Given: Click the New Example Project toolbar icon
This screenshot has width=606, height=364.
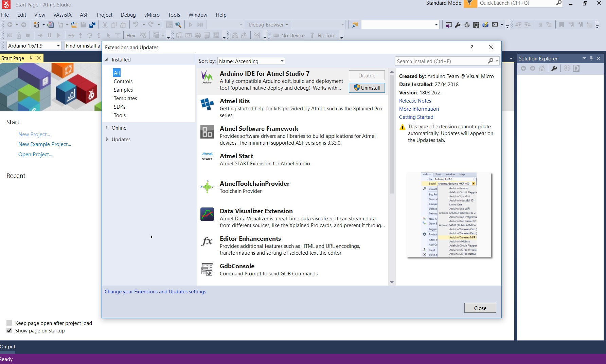Looking at the screenshot, I should coord(50,25).
